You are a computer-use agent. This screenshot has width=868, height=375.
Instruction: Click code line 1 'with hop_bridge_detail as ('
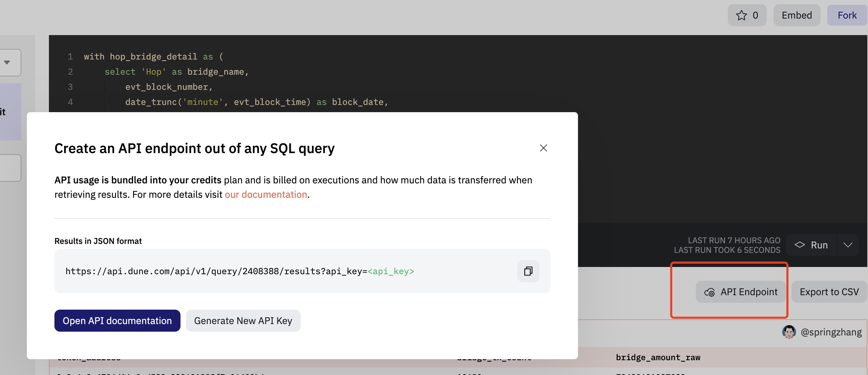click(x=154, y=56)
